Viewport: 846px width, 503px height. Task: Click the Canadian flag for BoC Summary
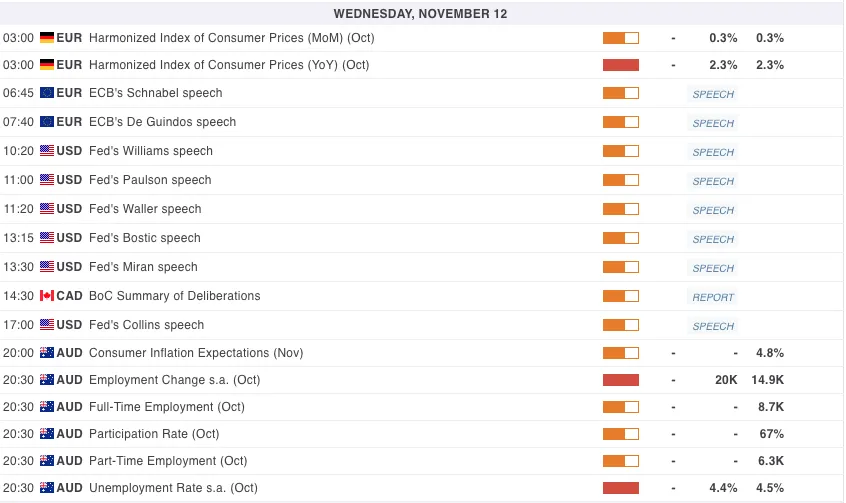click(x=46, y=296)
